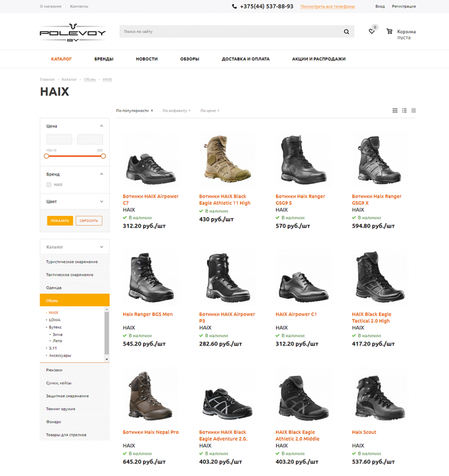Select the Бутекс subcategory

[x=55, y=327]
